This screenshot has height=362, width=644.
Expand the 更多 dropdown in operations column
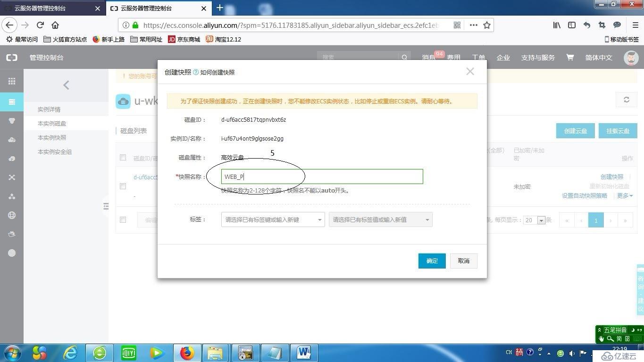625,195
